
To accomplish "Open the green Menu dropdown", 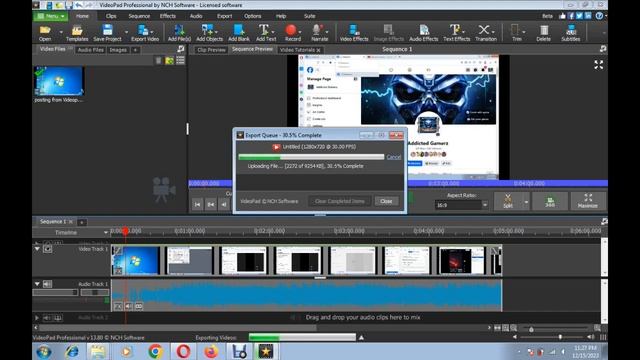I will coord(51,16).
